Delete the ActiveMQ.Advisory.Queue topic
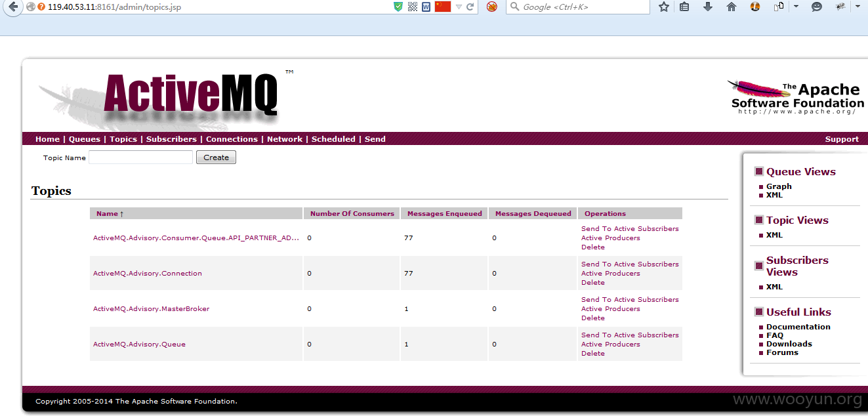 [593, 353]
